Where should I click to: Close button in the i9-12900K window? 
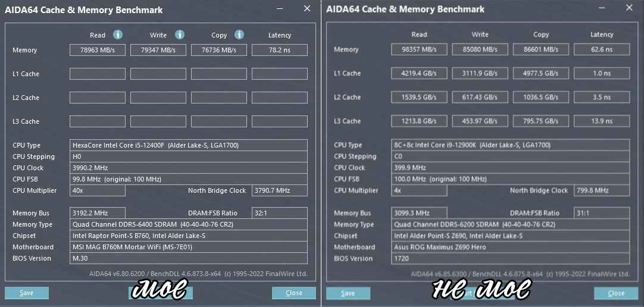pos(616,293)
